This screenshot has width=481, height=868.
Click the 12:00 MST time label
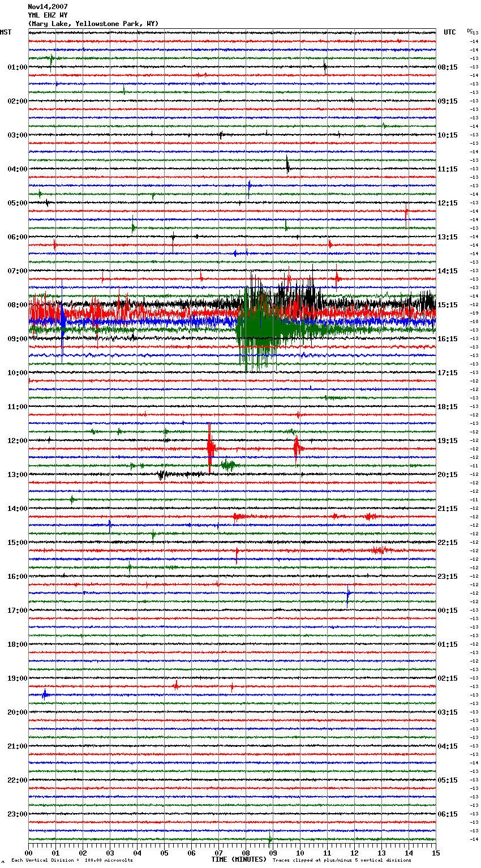pos(17,441)
